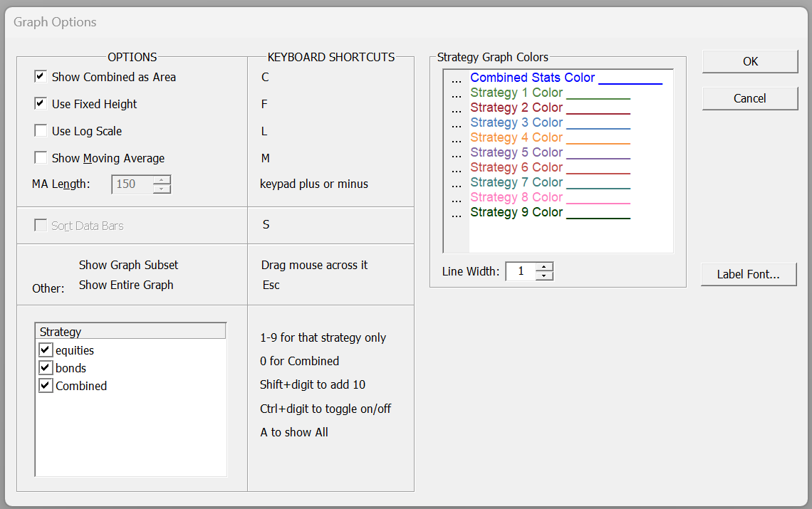Click inside the Line Width field

[521, 271]
